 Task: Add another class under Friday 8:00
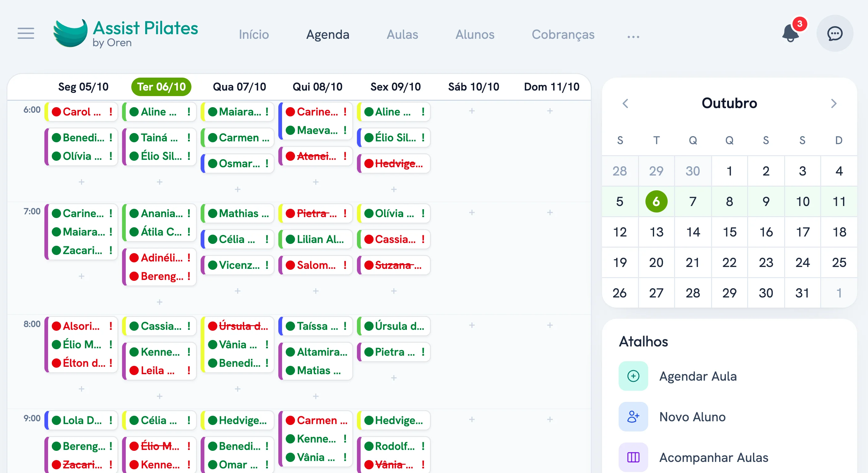tap(394, 378)
